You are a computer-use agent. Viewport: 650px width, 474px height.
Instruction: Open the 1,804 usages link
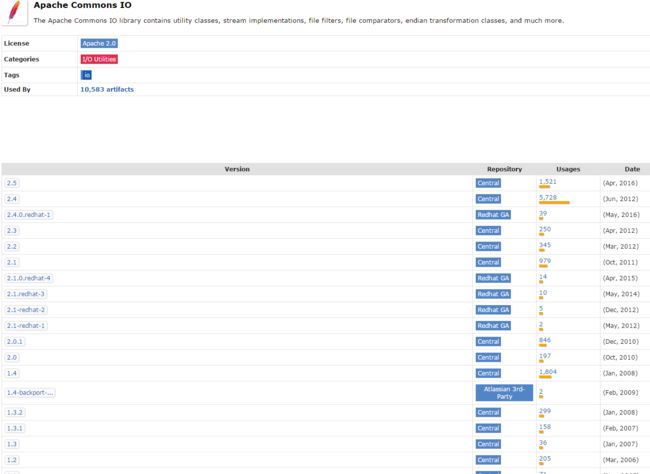click(x=548, y=372)
